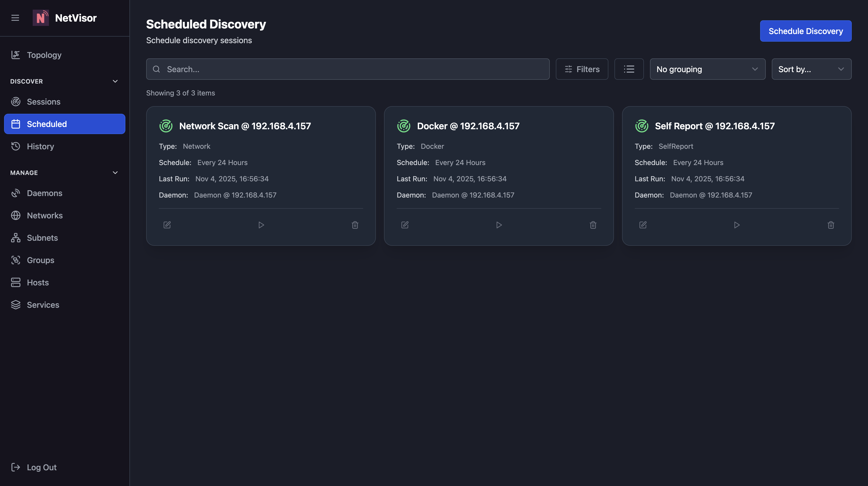Image resolution: width=868 pixels, height=486 pixels.
Task: Navigate to Groups
Action: click(65, 260)
